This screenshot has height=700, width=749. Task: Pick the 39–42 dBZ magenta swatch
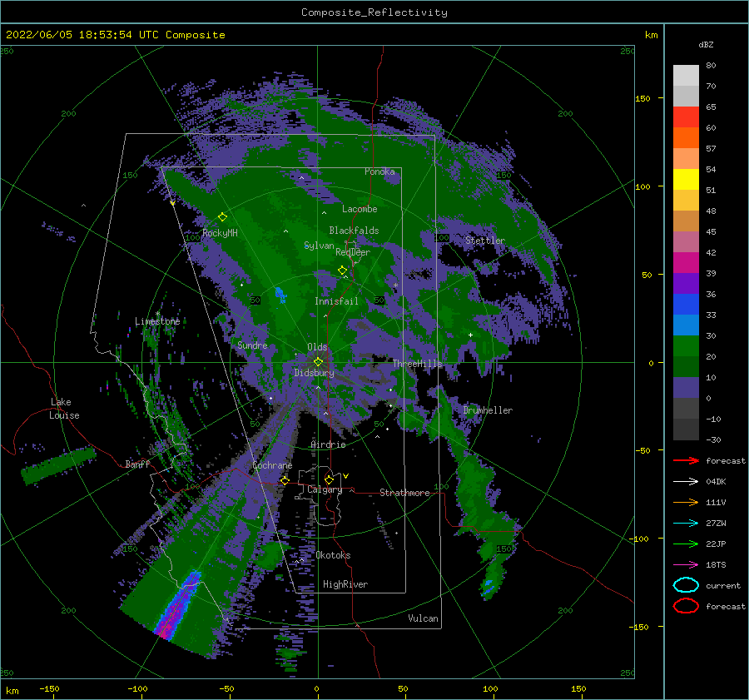click(686, 262)
